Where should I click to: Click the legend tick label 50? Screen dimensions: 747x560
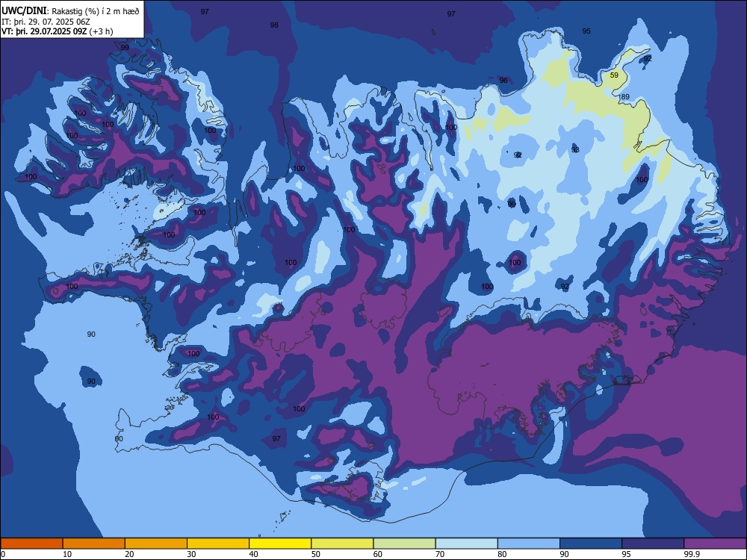pos(316,554)
